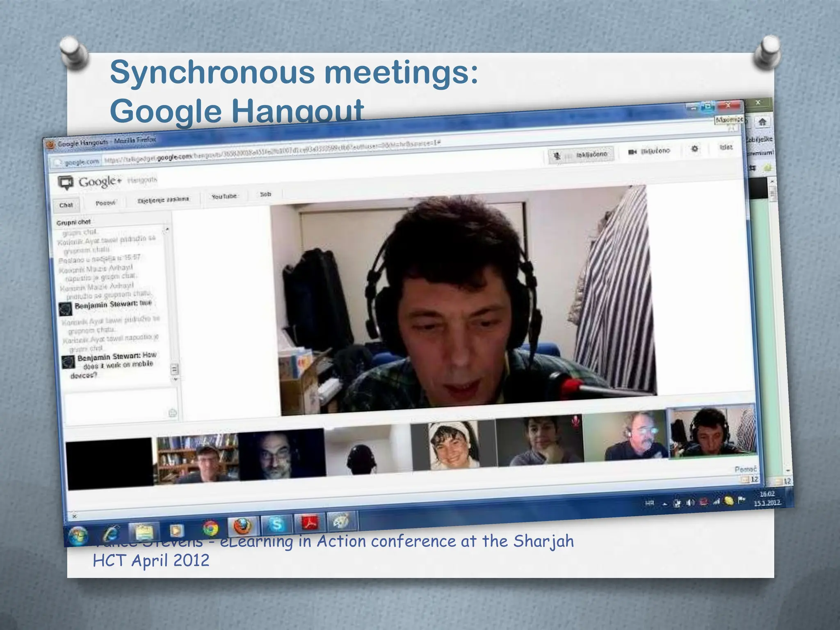Open Windows Media Player from the taskbar

click(176, 530)
